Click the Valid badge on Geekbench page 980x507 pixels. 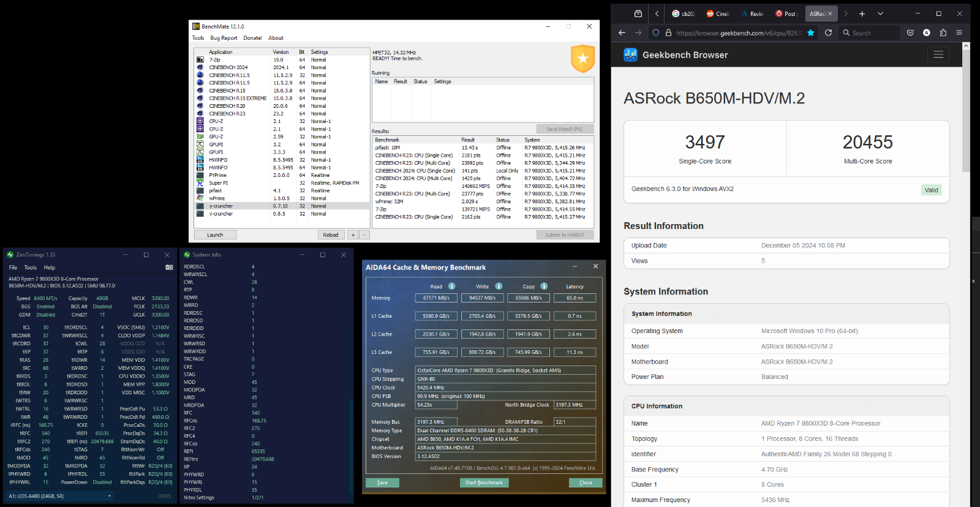click(932, 190)
